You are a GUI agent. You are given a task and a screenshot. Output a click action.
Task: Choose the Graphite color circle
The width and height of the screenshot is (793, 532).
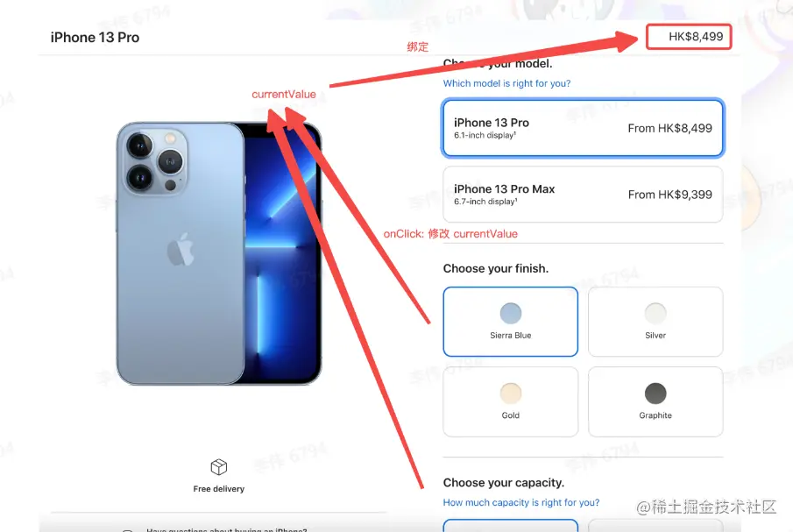point(655,394)
